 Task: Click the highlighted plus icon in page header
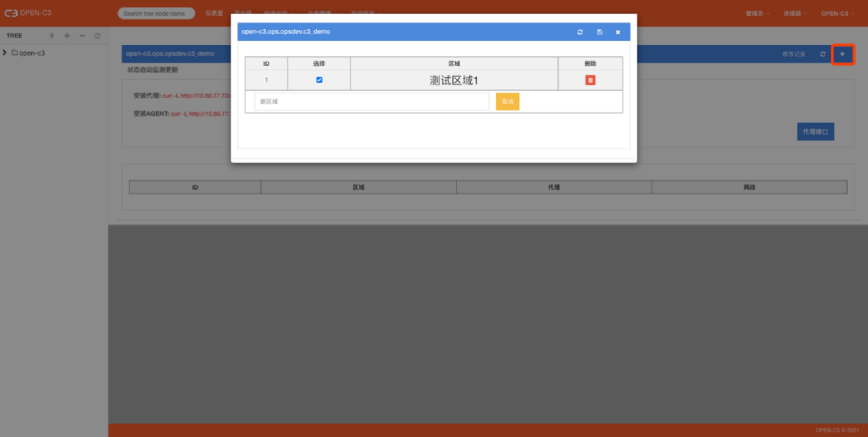(x=842, y=54)
